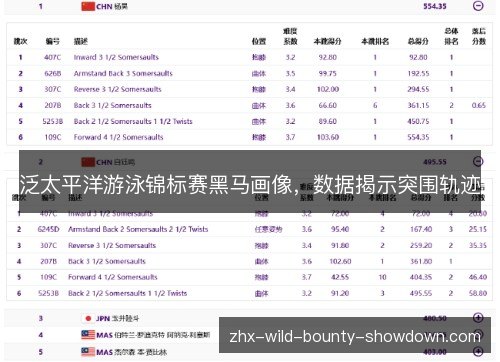Select the 编号 column header in the first table
This screenshot has width=500, height=362.
coord(53,41)
